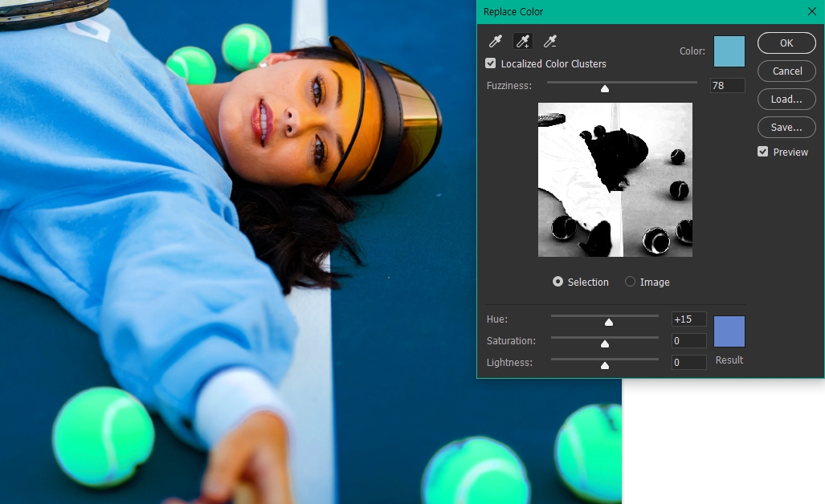Choose the Image radio option
The height and width of the screenshot is (504, 825).
[x=630, y=282]
